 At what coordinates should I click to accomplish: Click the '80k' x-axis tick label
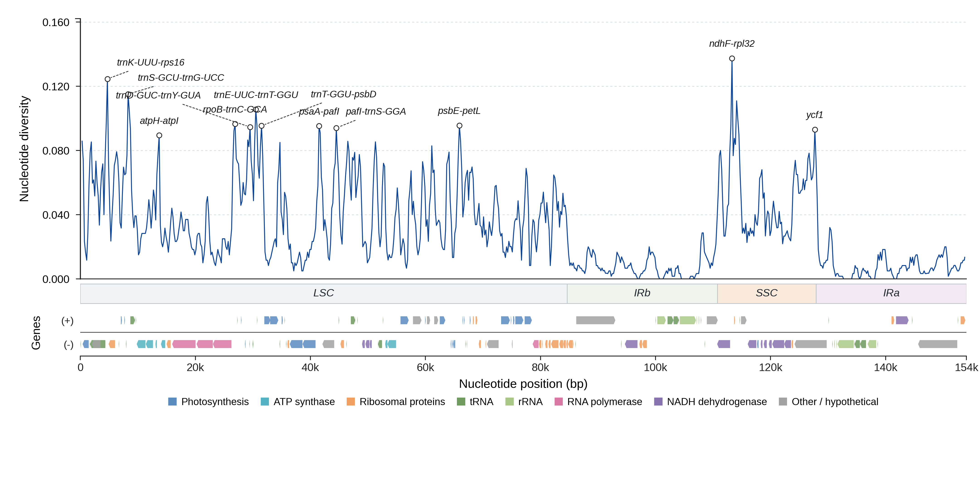541,368
